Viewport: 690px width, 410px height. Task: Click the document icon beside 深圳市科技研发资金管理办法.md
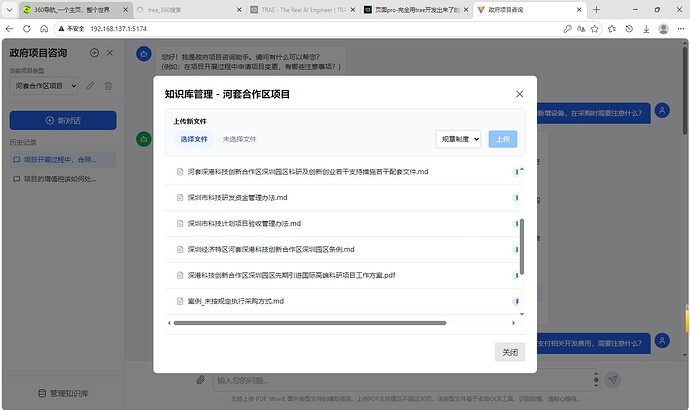point(180,198)
